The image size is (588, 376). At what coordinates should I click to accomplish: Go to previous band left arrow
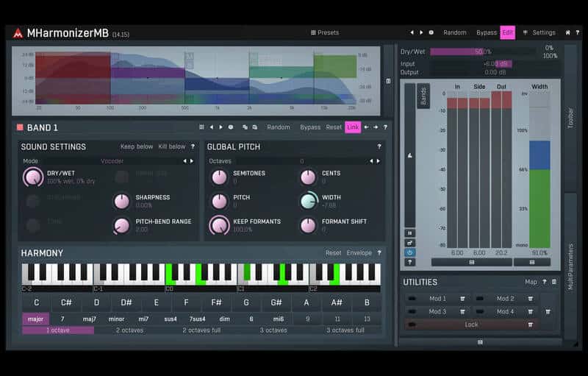coord(366,127)
